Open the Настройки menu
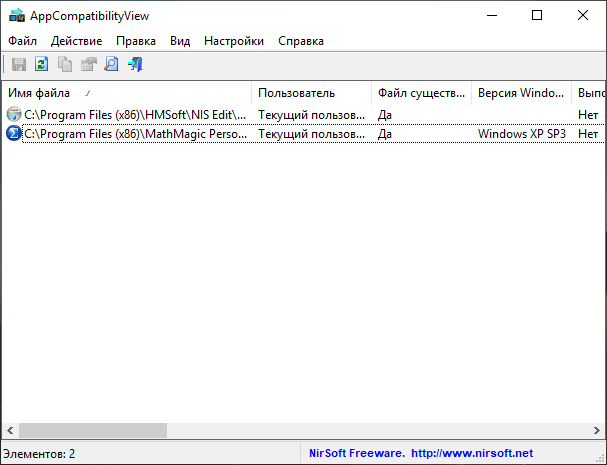 click(234, 41)
